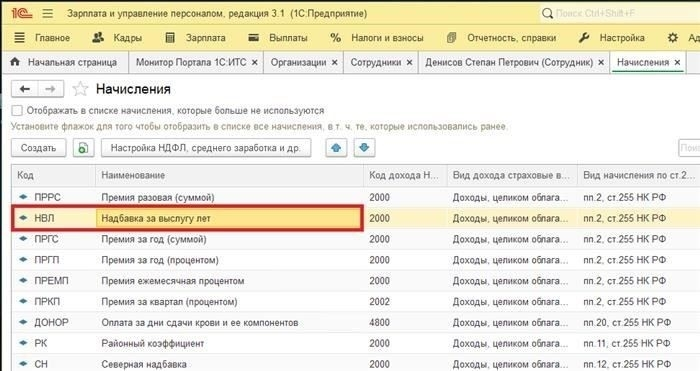Select the Северная надбавка row

356,364
